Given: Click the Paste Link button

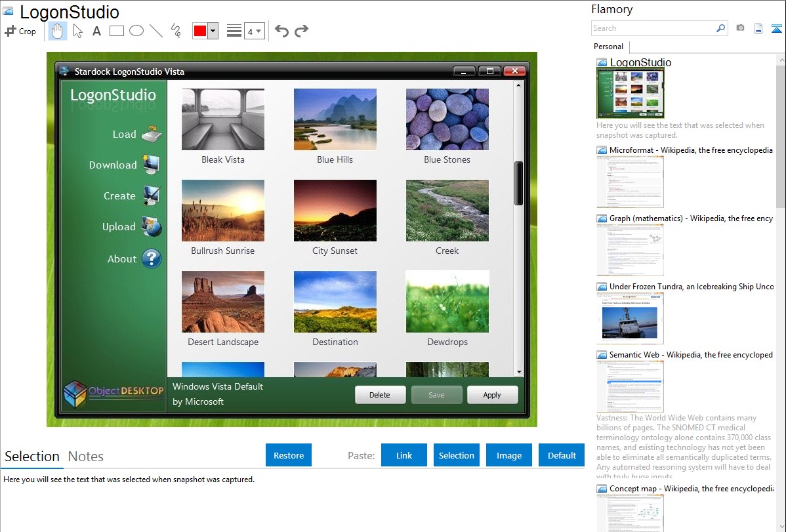Looking at the screenshot, I should 404,455.
